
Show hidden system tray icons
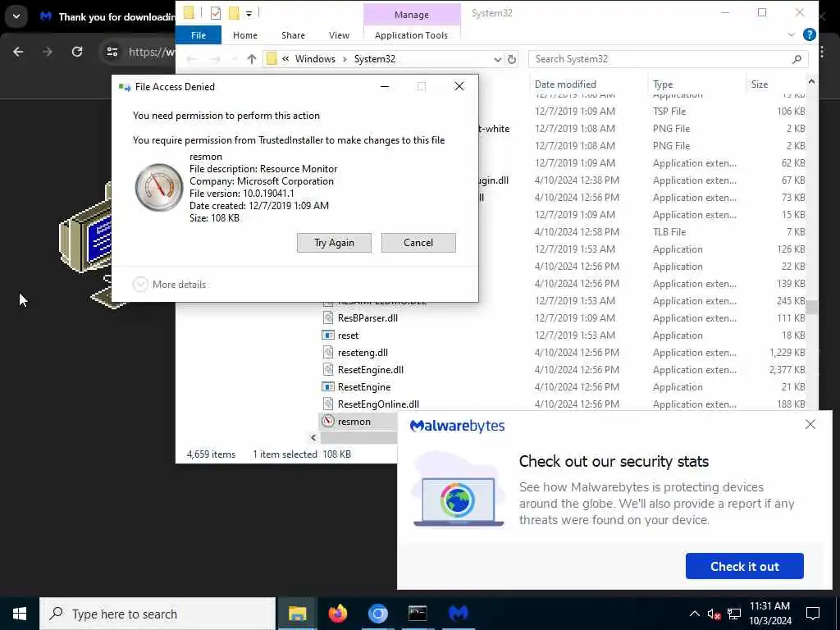694,614
